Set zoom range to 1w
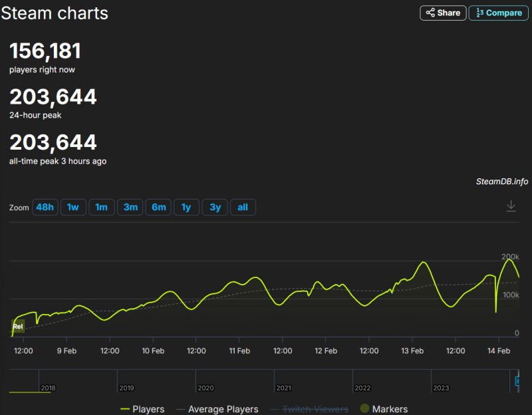The image size is (532, 415). 73,207
